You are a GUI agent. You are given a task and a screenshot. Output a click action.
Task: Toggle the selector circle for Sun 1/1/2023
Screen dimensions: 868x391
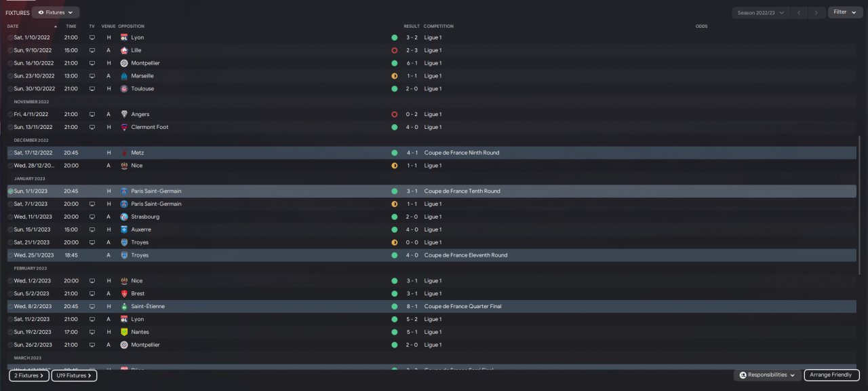click(10, 191)
